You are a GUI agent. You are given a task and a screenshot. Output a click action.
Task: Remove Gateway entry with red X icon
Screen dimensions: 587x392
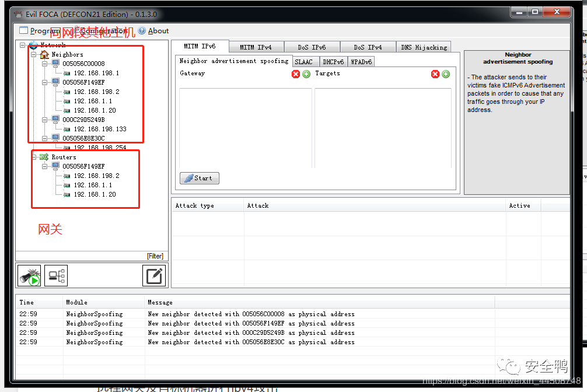[x=296, y=74]
